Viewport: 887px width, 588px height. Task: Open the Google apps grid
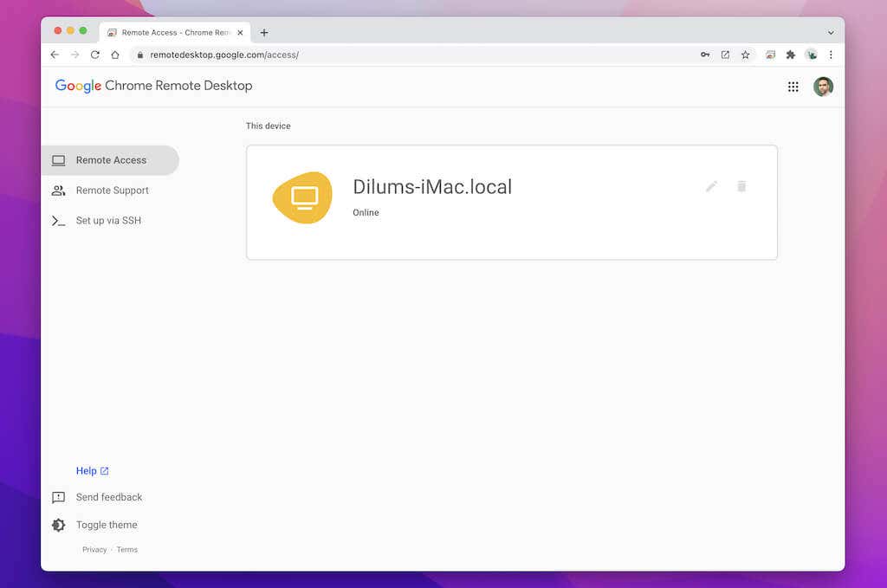[x=793, y=87]
